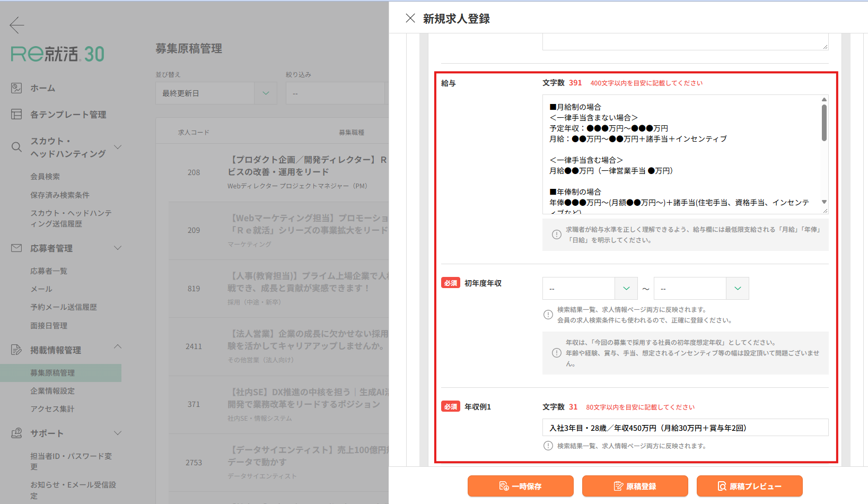The image size is (868, 504).
Task: Open スカウト・ヘッドハンティング送信履歴 link
Action: click(x=71, y=219)
